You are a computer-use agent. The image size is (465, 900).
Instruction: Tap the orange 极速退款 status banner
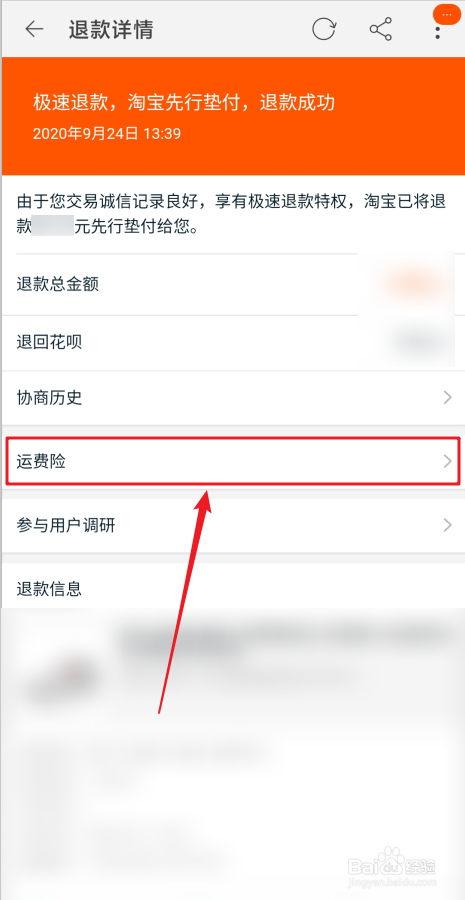coord(232,116)
